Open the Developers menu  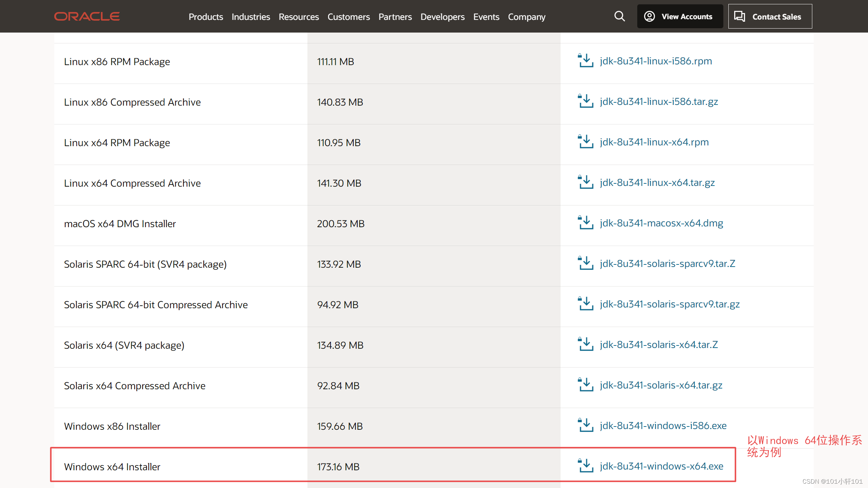point(442,17)
